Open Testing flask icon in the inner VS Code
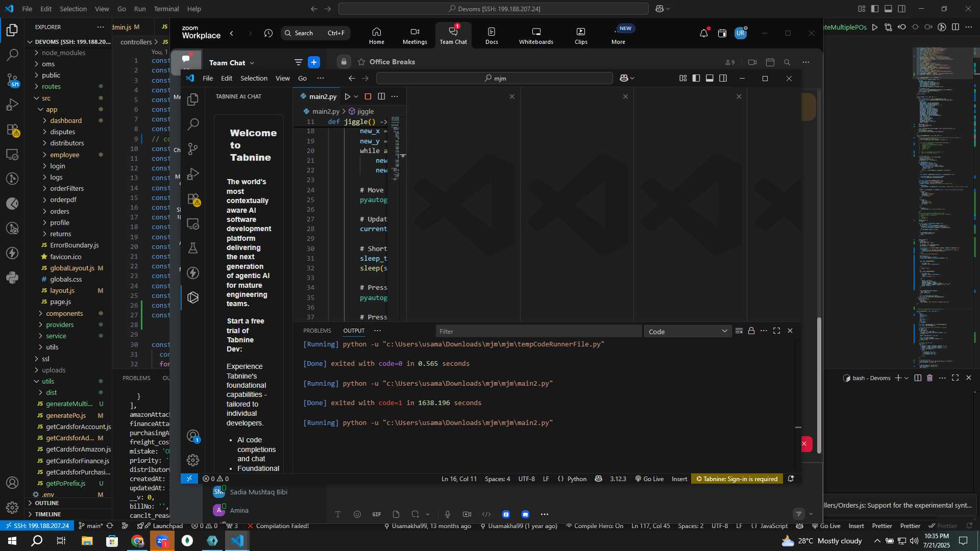This screenshot has width=980, height=551. click(x=193, y=248)
